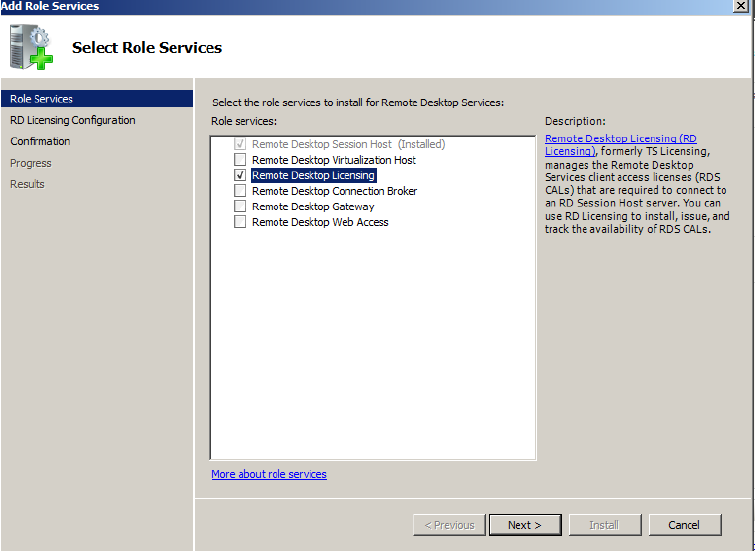Open the Confirmation step in sidebar
Viewport: 755px width, 551px height.
40,141
